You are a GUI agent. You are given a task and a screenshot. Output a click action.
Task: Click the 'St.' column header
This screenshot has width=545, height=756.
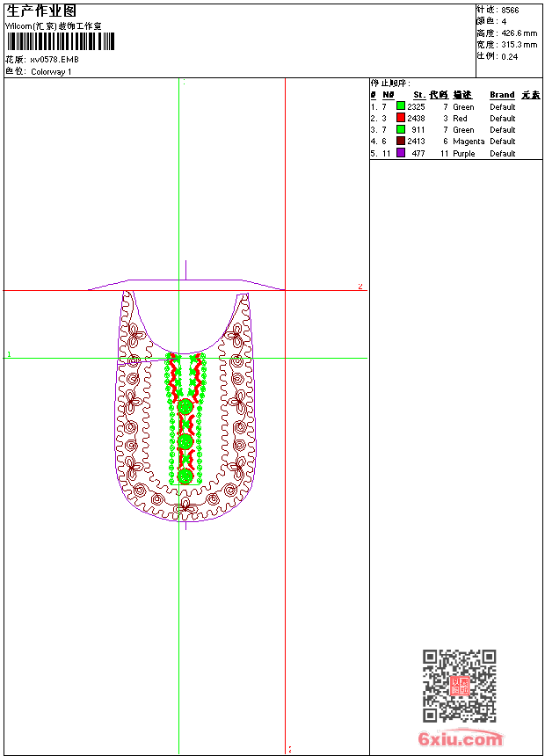point(419,95)
